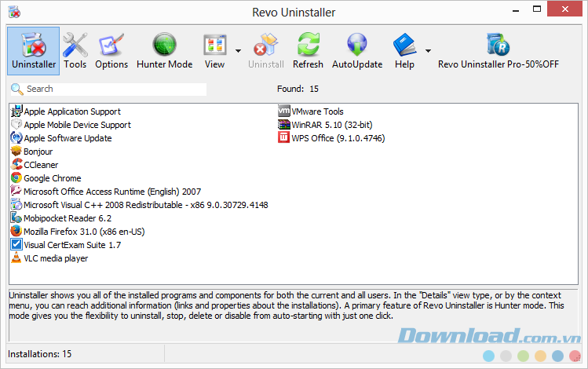This screenshot has height=369, width=588.
Task: Click 'Installations: 15' in the status bar
Action: click(40, 354)
